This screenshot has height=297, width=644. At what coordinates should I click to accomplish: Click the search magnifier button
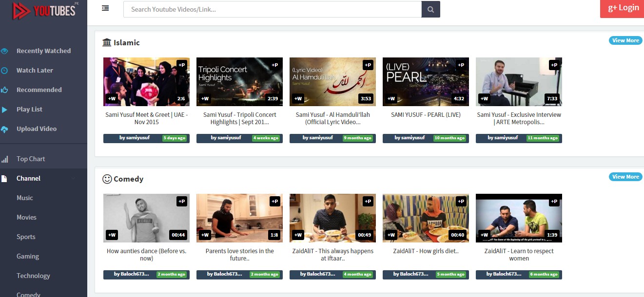point(430,9)
